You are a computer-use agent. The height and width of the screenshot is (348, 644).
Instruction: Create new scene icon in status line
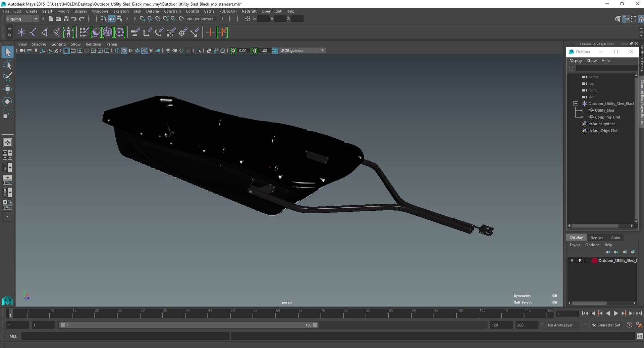pyautogui.click(x=50, y=19)
